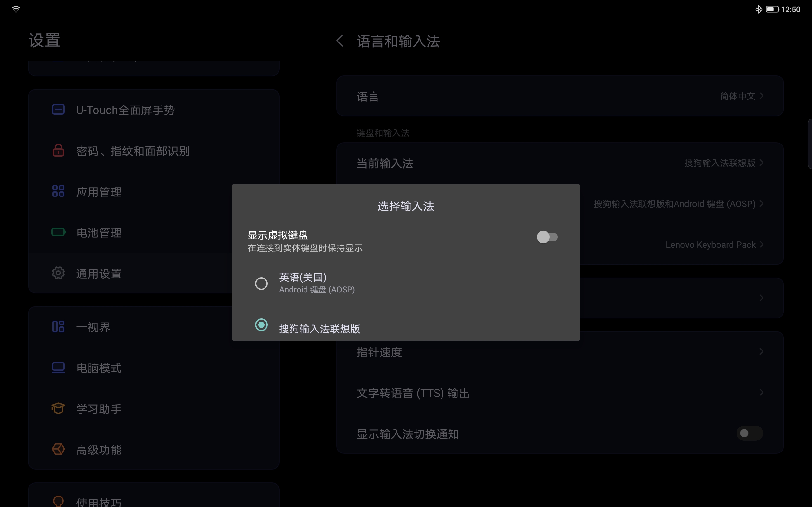Open 语言 setting showing 简体中文
This screenshot has width=812, height=507.
pyautogui.click(x=560, y=96)
